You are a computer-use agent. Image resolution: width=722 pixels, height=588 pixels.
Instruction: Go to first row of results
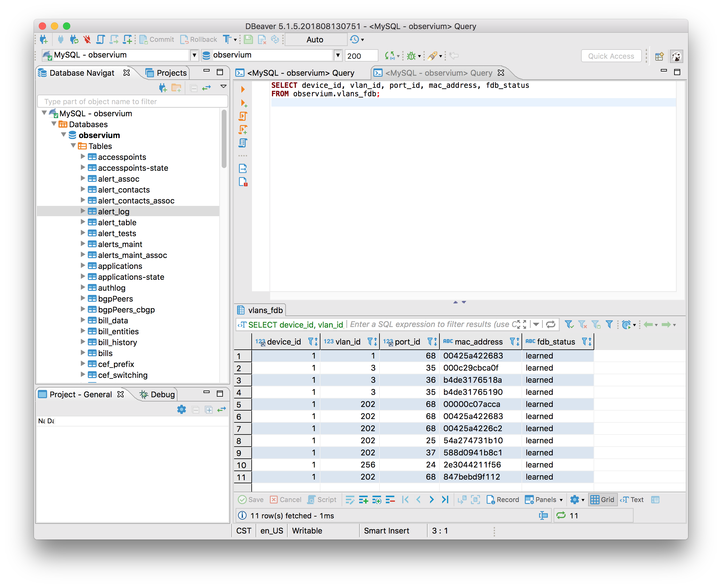click(x=405, y=500)
